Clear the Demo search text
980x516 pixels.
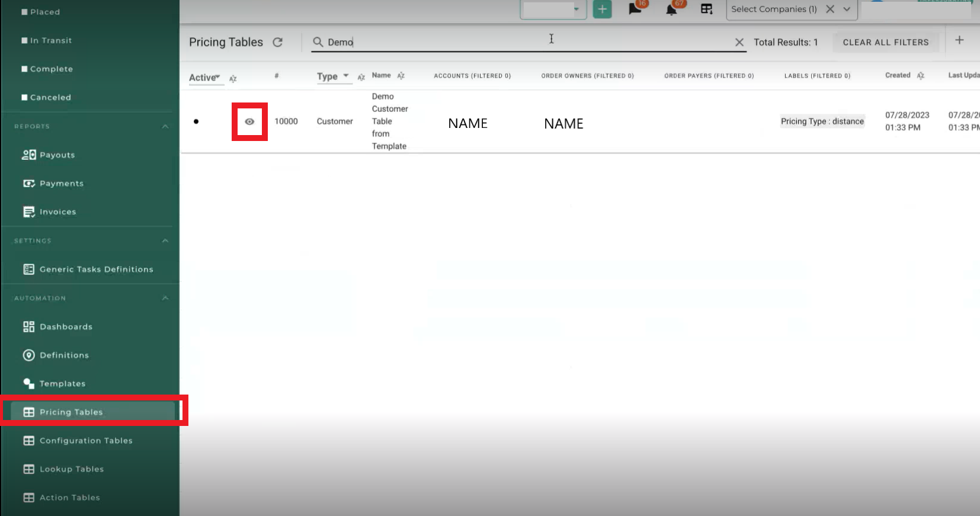click(739, 42)
